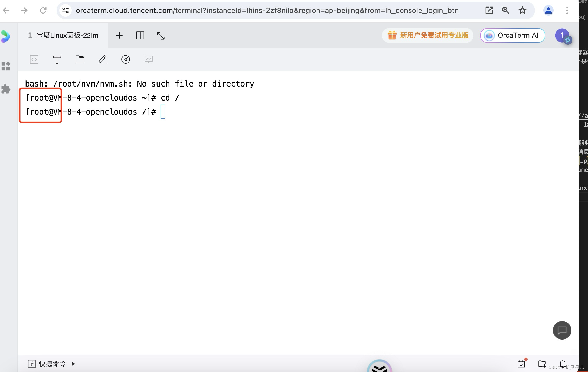
Task: Open the calendar check-in icon in status bar
Action: coord(521,364)
